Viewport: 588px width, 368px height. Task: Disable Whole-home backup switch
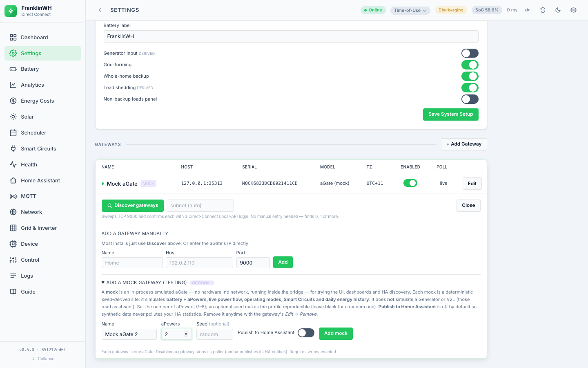tap(470, 76)
